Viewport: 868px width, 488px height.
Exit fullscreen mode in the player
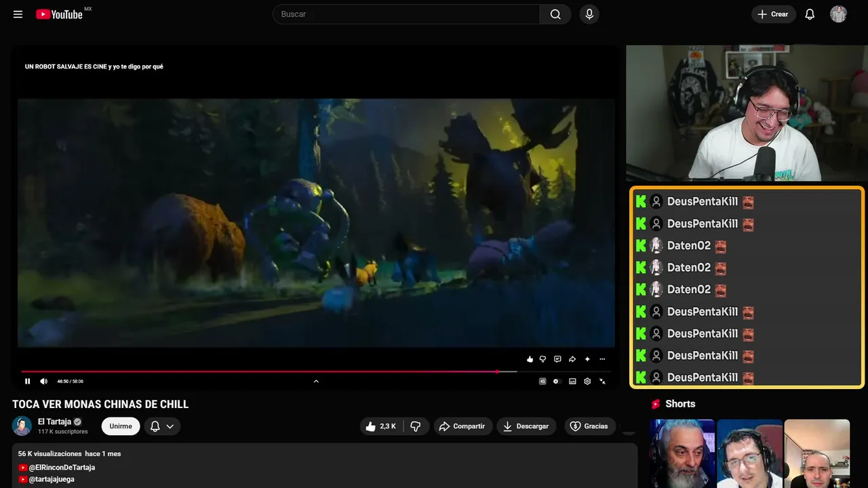pos(602,382)
